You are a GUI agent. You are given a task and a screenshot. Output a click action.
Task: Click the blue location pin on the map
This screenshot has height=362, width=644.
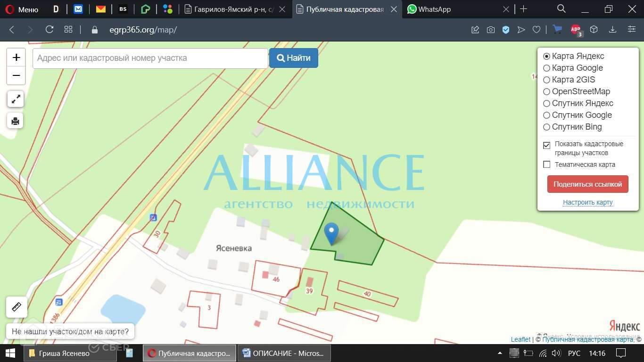[x=331, y=233]
